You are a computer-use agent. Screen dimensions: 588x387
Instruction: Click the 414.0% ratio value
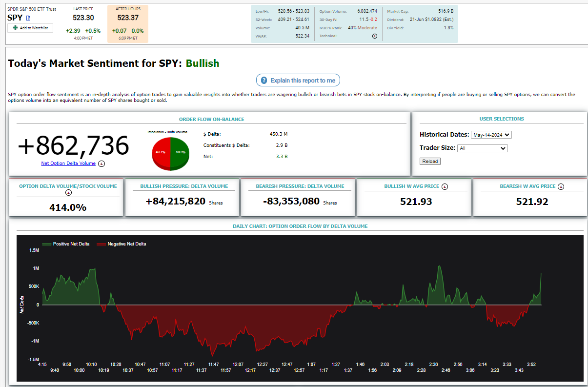[68, 207]
